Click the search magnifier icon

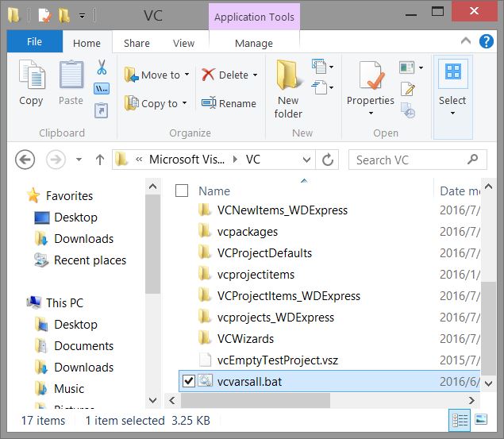coord(472,159)
